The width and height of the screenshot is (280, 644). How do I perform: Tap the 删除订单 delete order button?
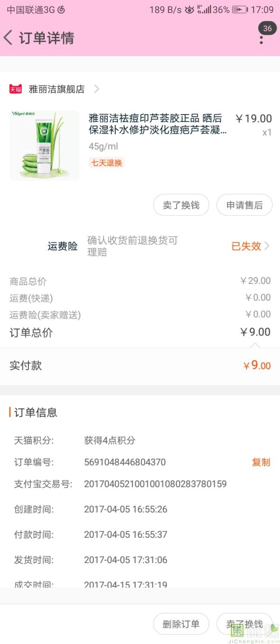(x=181, y=624)
